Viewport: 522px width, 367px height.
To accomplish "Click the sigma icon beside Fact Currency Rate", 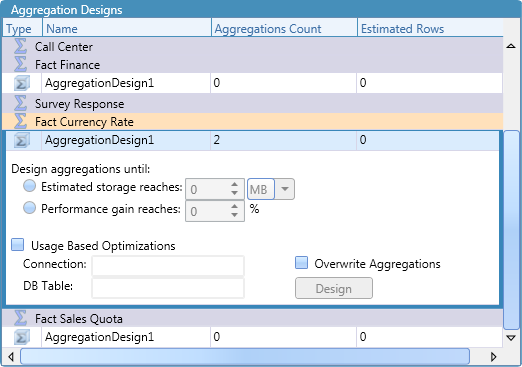I will 20,121.
